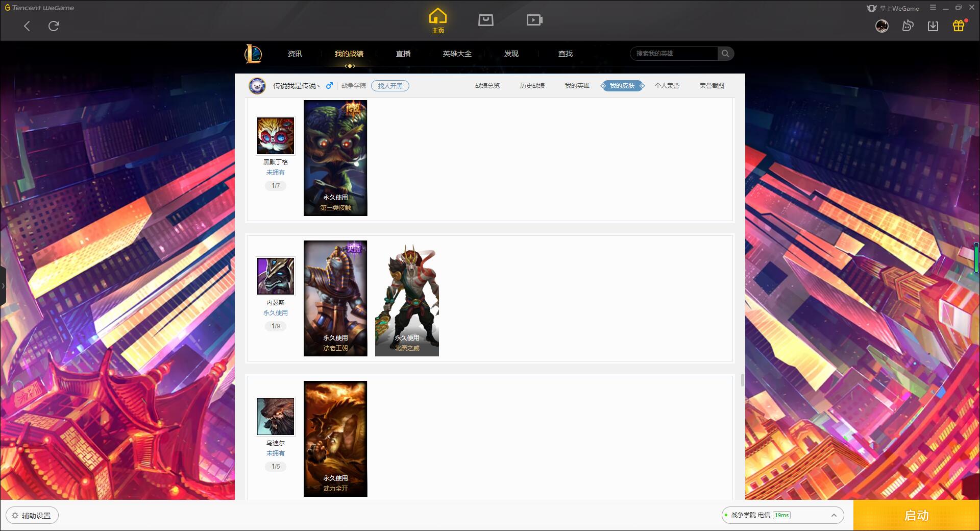
Task: Open the download manager icon
Action: (933, 26)
